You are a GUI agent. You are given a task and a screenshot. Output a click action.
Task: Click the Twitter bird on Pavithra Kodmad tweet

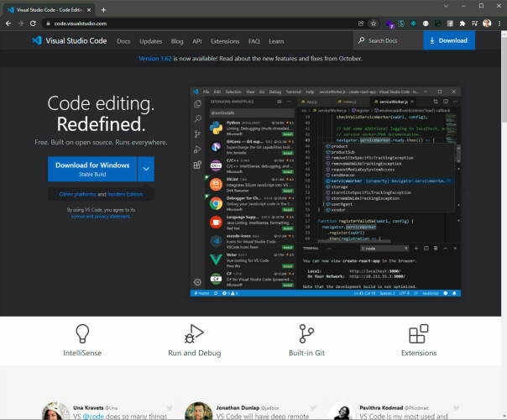pyautogui.click(x=457, y=407)
